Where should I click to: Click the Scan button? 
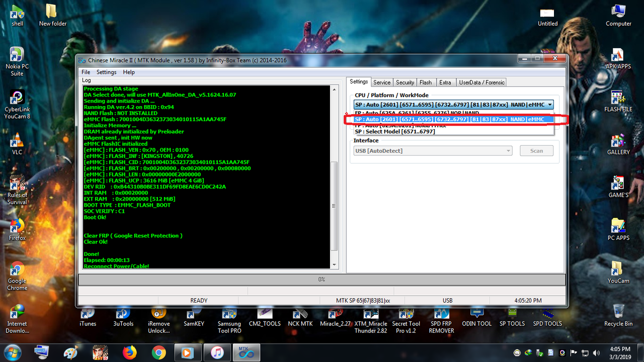tap(536, 151)
